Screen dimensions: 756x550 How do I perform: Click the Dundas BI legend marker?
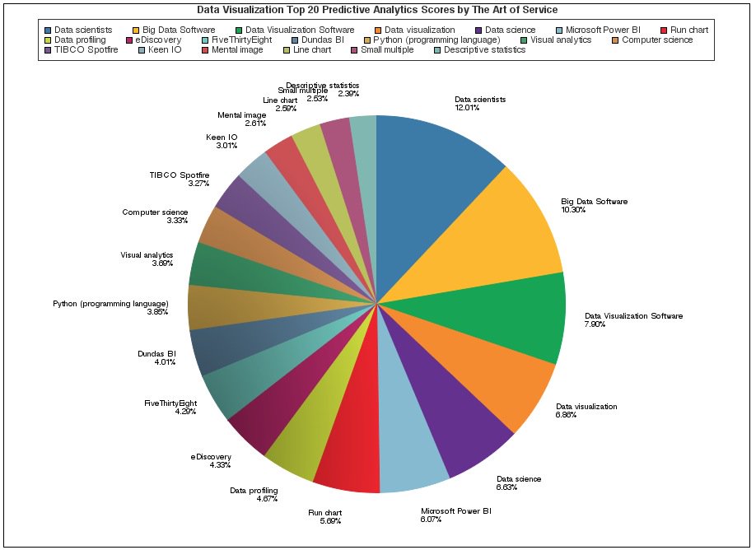(294, 41)
